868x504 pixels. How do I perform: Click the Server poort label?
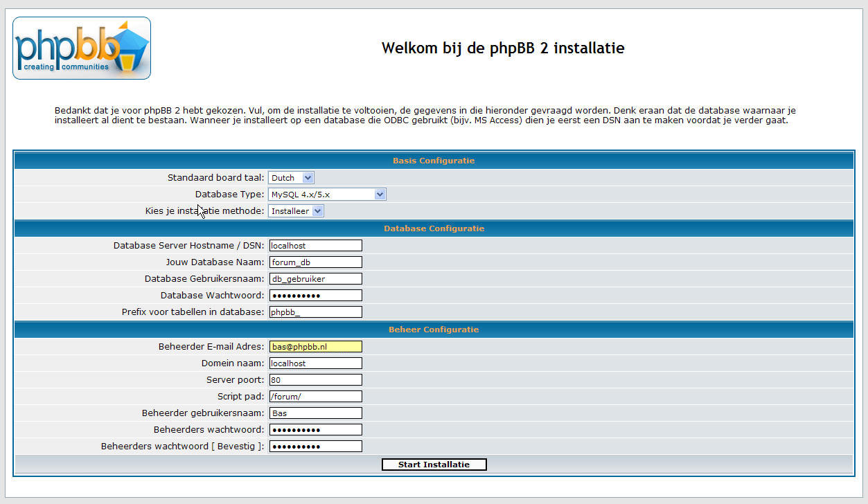(236, 380)
